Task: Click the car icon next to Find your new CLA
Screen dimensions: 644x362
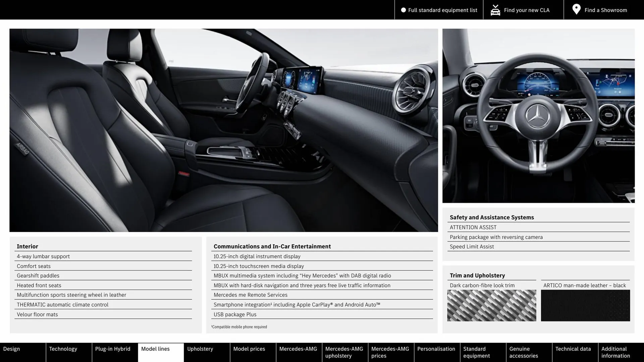Action: point(495,9)
